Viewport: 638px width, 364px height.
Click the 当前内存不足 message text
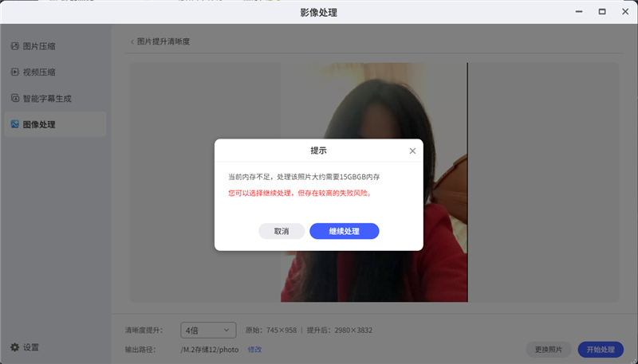click(x=304, y=177)
